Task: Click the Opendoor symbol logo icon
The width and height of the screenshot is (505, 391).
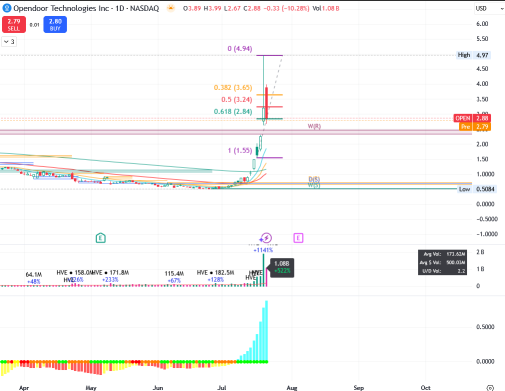Action: click(7, 8)
